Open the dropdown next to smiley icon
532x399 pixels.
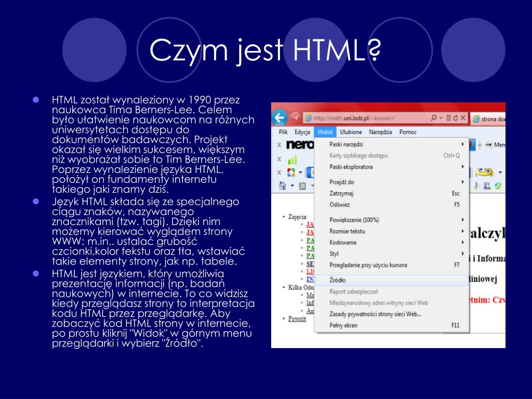point(500,172)
